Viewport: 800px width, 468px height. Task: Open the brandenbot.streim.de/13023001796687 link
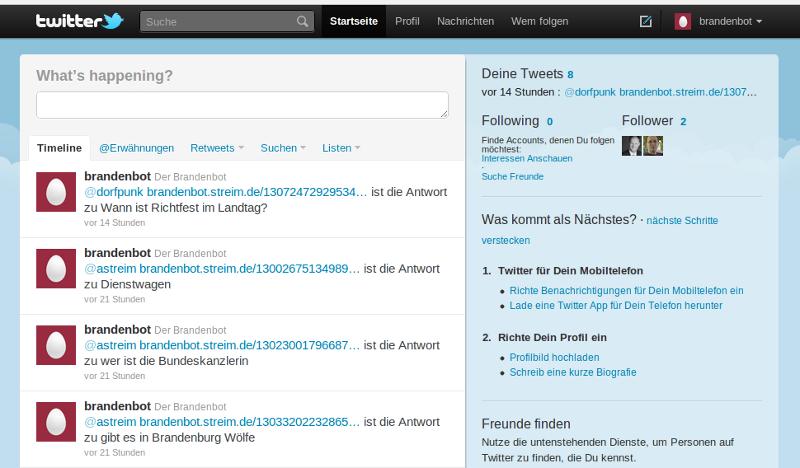pyautogui.click(x=249, y=345)
